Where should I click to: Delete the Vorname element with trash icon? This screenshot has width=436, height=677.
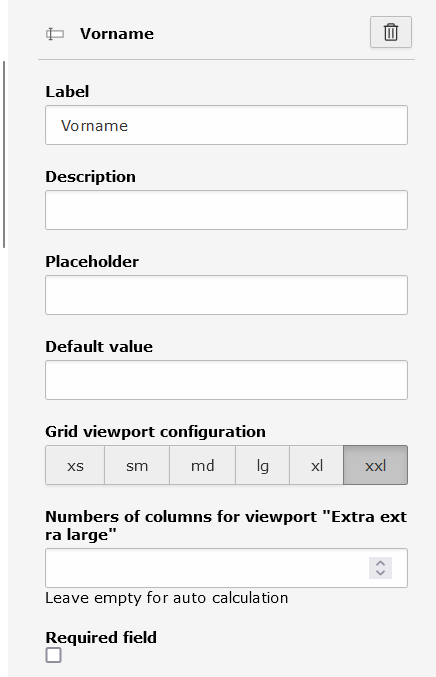pyautogui.click(x=391, y=32)
